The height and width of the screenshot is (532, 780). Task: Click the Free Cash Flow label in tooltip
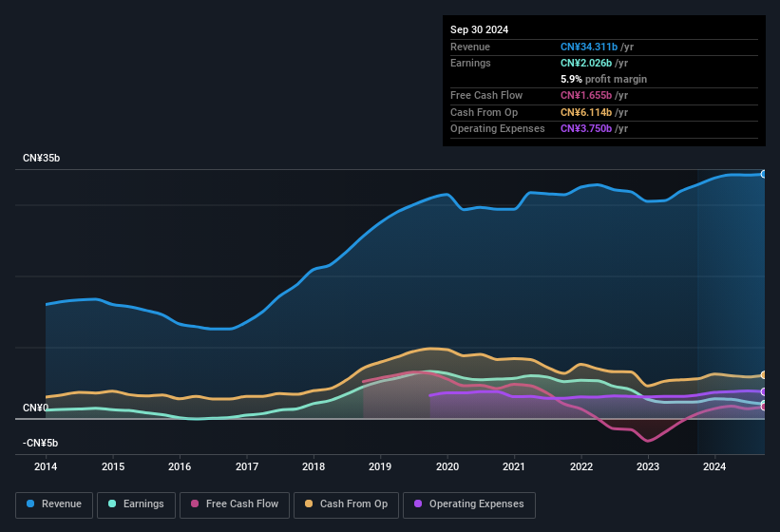486,95
